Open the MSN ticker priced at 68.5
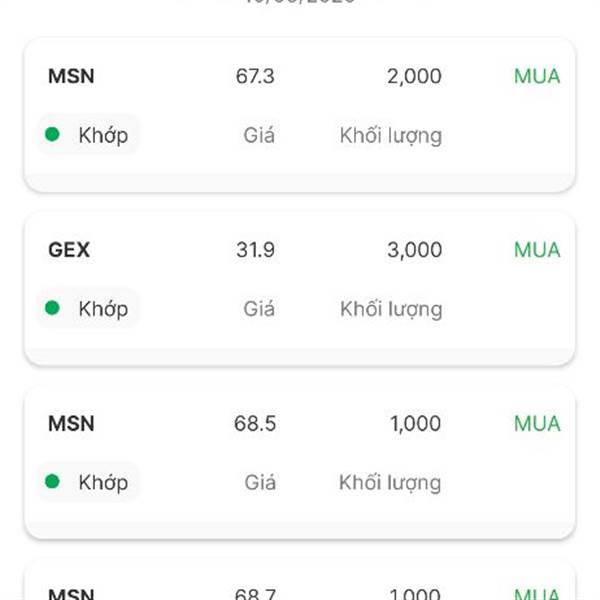The image size is (600, 600). [71, 424]
